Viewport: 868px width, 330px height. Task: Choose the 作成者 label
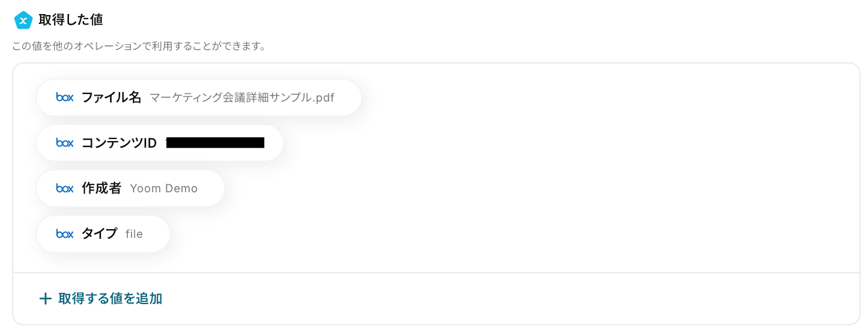pyautogui.click(x=101, y=188)
